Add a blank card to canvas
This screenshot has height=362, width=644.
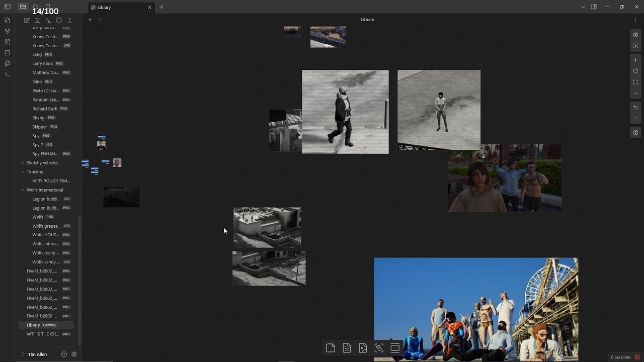tap(331, 348)
